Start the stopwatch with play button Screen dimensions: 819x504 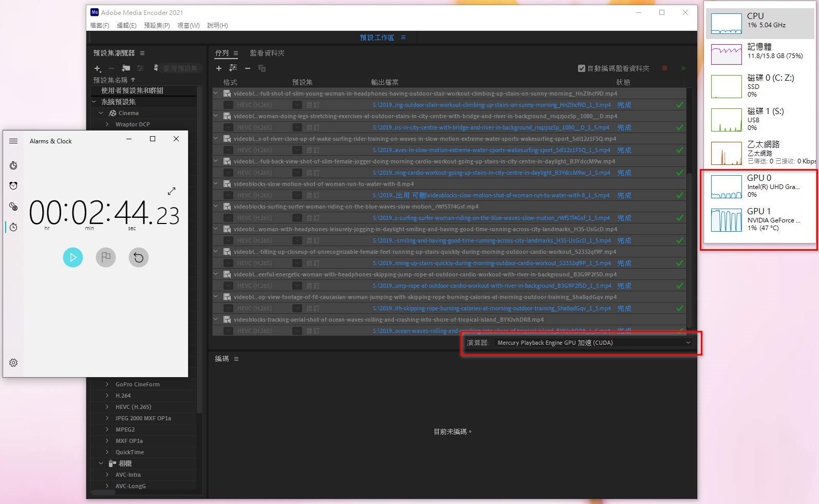pyautogui.click(x=73, y=257)
